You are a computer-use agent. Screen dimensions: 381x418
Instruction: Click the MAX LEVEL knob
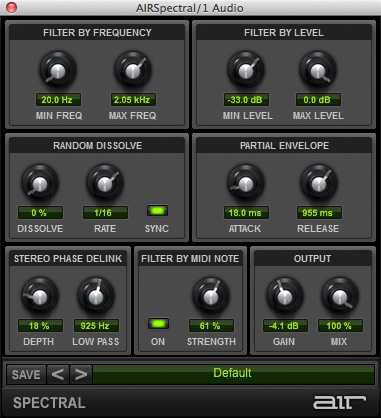click(318, 70)
